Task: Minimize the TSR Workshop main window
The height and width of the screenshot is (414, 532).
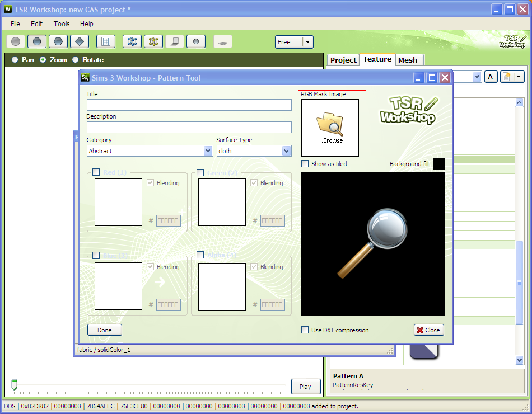Action: pos(496,9)
